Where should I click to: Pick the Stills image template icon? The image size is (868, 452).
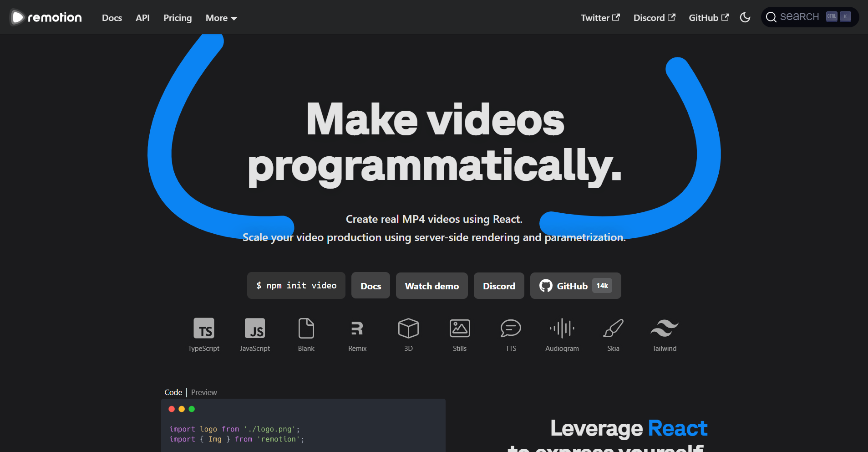[460, 328]
